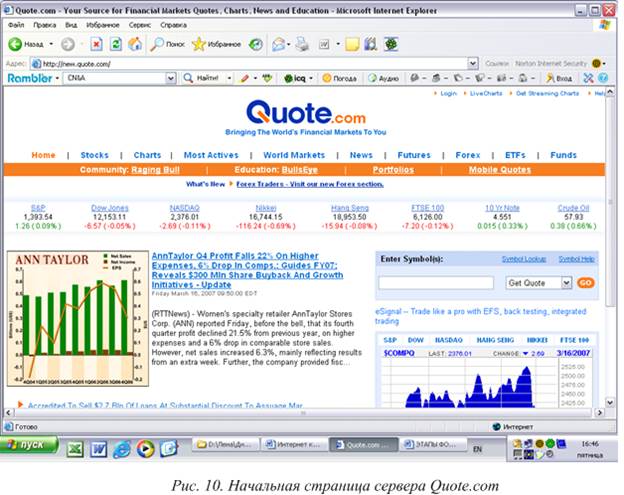
Task: Open the Поиск search panel
Action: [x=168, y=44]
